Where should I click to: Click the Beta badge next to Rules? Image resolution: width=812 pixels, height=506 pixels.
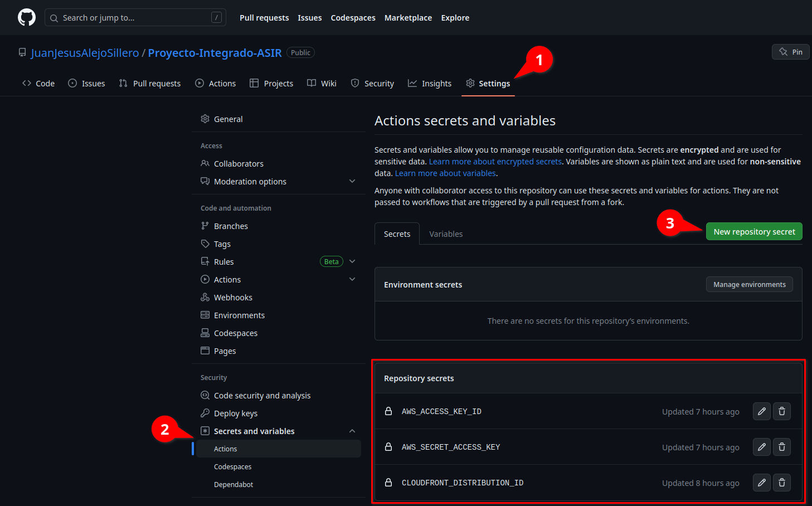click(332, 261)
